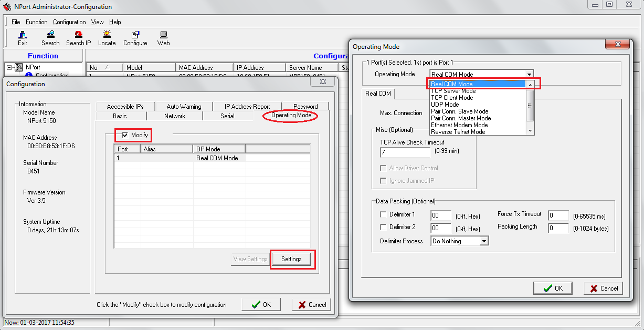Viewport: 644px width, 330px height.
Task: Choose TCP Server Mode from the list
Action: 478,91
